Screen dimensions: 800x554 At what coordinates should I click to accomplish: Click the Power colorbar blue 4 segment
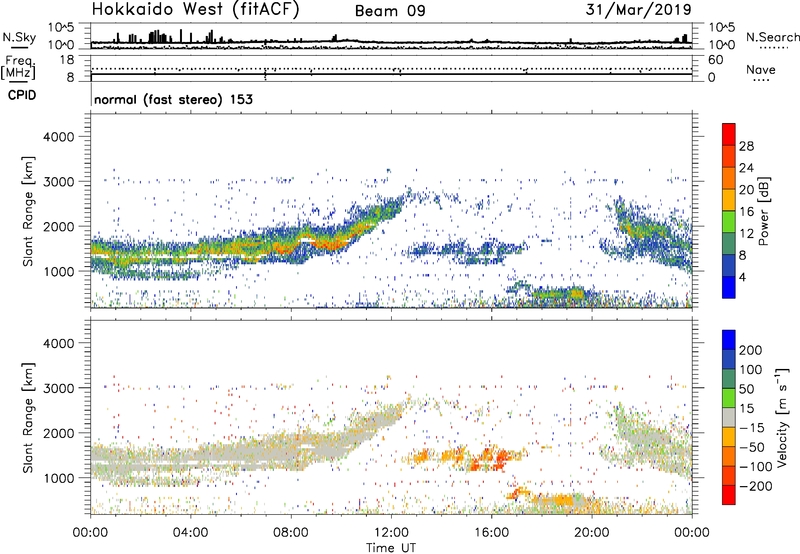(x=729, y=287)
